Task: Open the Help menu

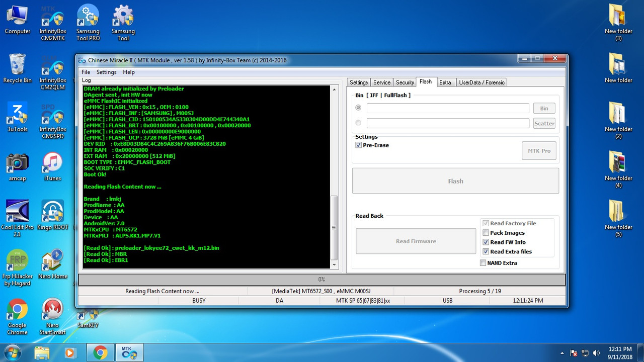Action: (129, 72)
